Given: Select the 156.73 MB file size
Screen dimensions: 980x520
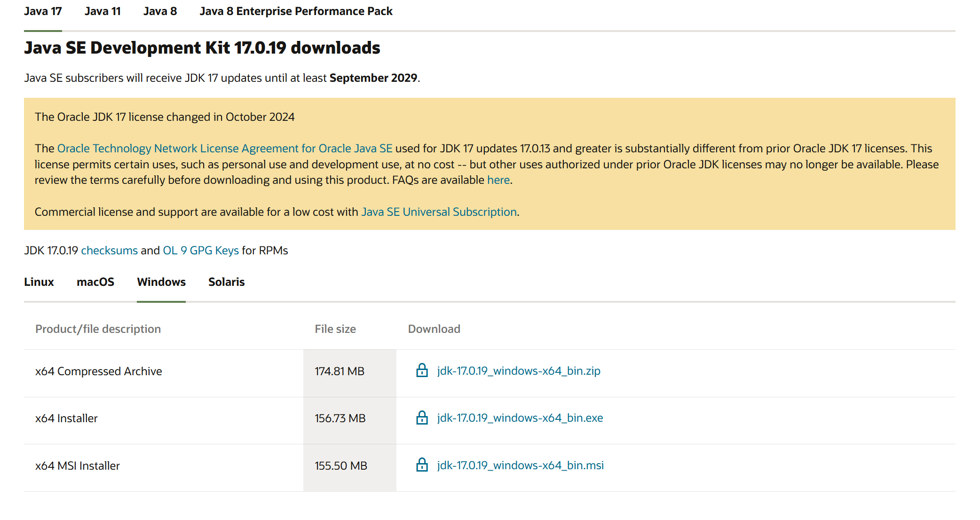Looking at the screenshot, I should point(340,418).
